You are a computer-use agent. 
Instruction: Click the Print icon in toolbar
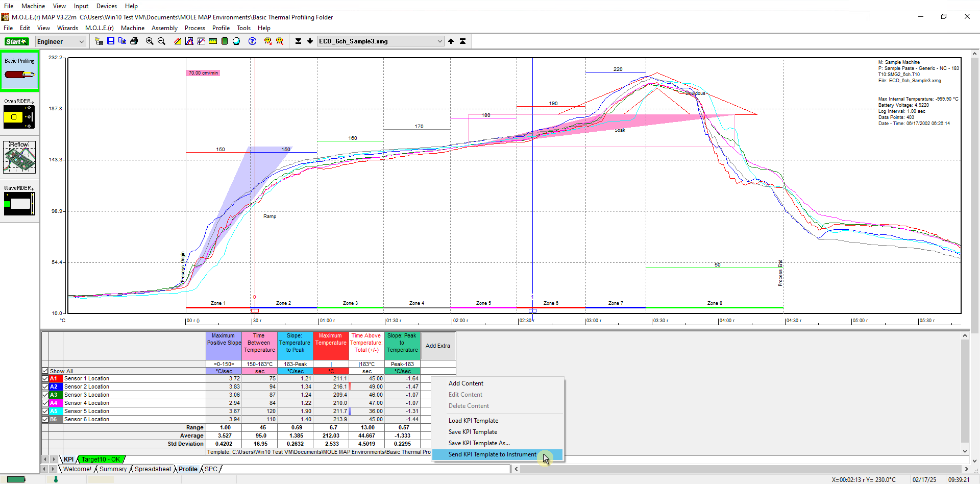(x=134, y=41)
